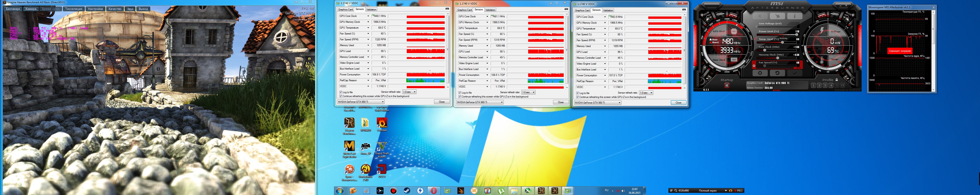
Task: Toggle Log to file in the rightmost GPU-Z window
Action: (578, 93)
